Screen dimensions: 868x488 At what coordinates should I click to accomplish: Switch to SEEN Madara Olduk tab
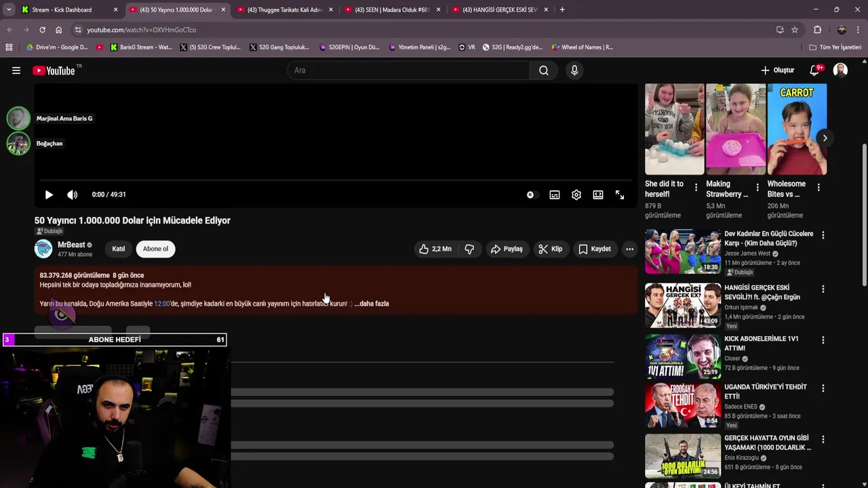[393, 9]
